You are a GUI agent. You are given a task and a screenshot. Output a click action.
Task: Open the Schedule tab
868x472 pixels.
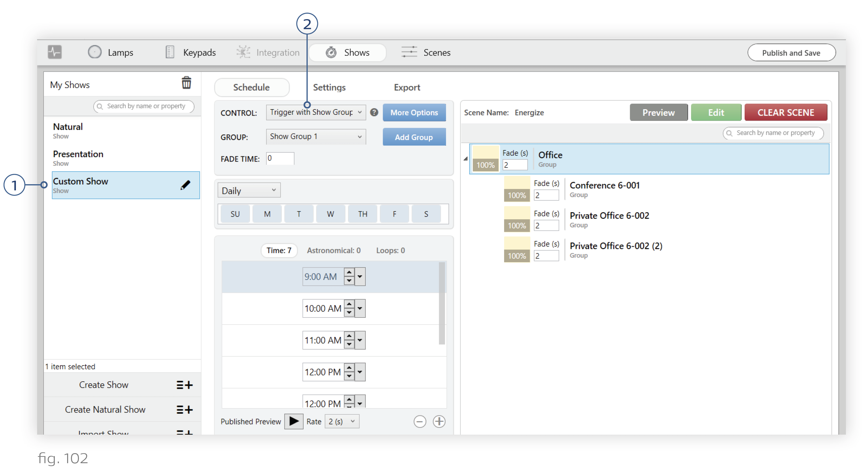point(252,87)
